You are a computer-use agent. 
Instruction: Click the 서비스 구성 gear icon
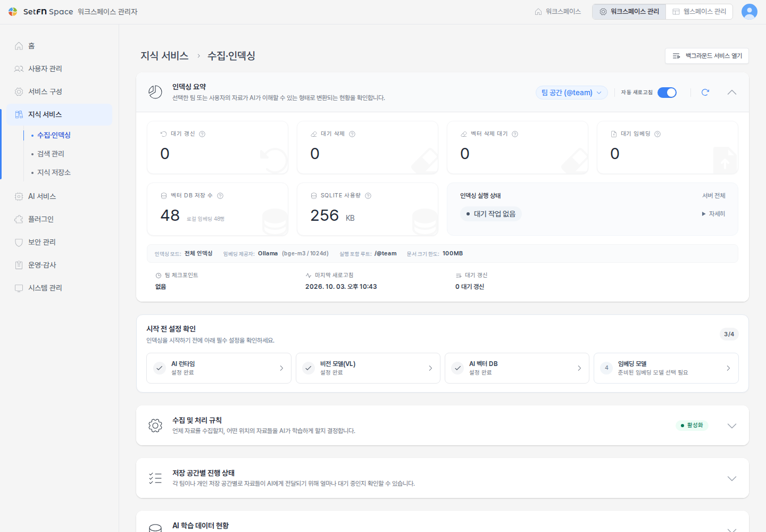[19, 92]
